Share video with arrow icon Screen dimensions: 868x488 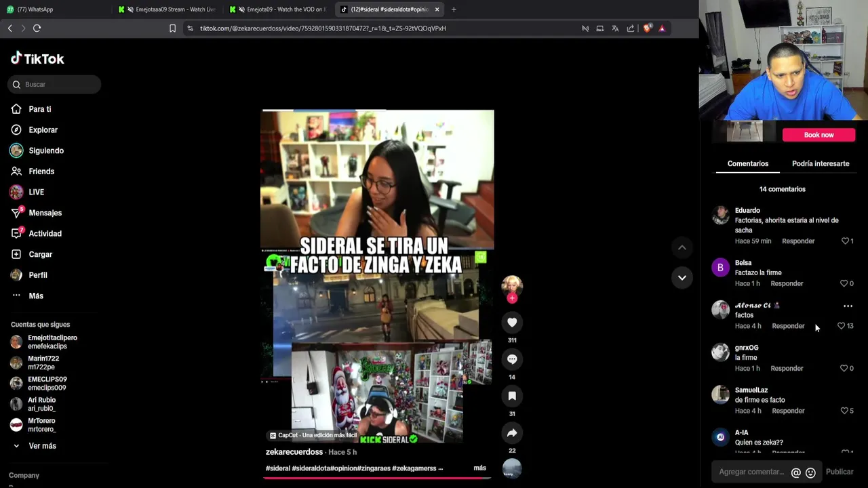[x=512, y=433]
